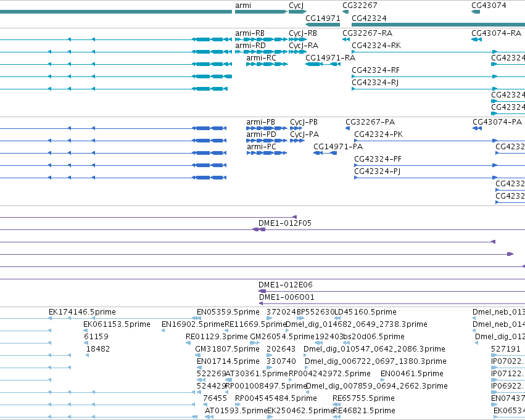Screen dimensions: 525x420
Task: Click the CG43074-PA protein label
Action: tap(497, 122)
